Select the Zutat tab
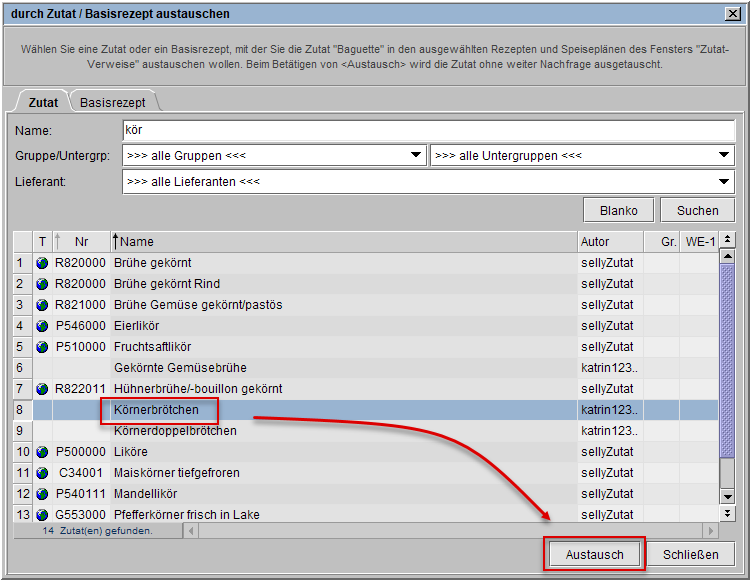Image resolution: width=750 pixels, height=580 pixels. click(43, 102)
